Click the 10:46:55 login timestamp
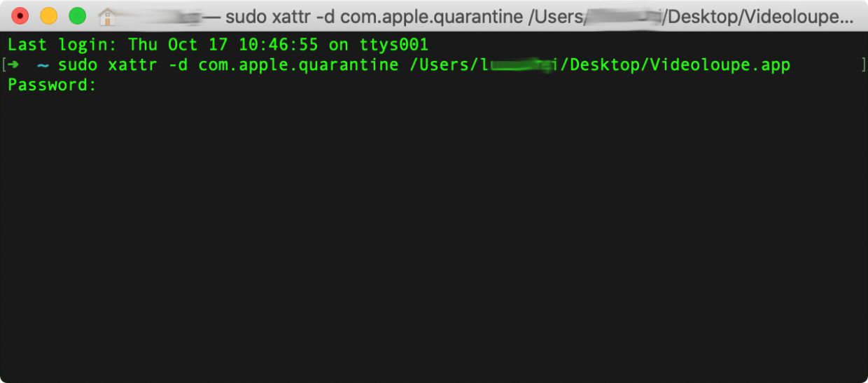Screen dimensions: 868x383 278,46
